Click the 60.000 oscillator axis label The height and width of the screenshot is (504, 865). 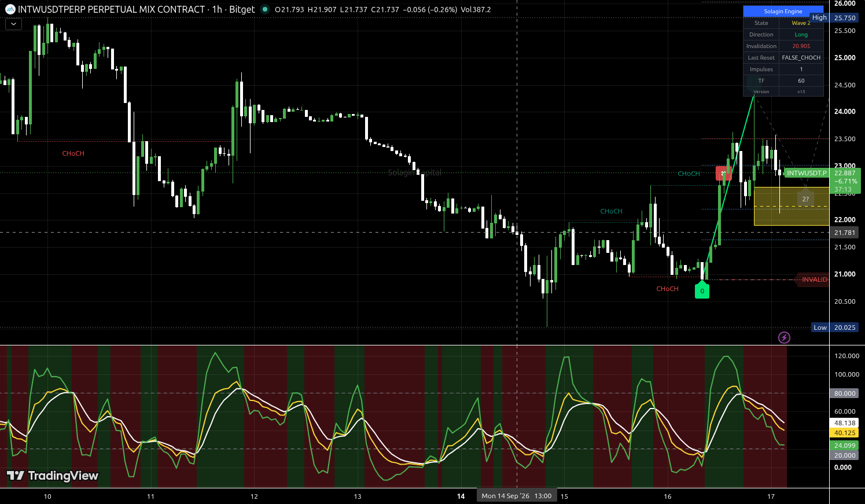[x=845, y=411]
